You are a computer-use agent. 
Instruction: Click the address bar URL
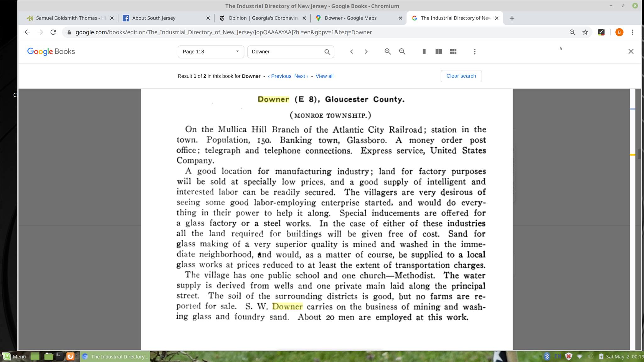coord(224,32)
